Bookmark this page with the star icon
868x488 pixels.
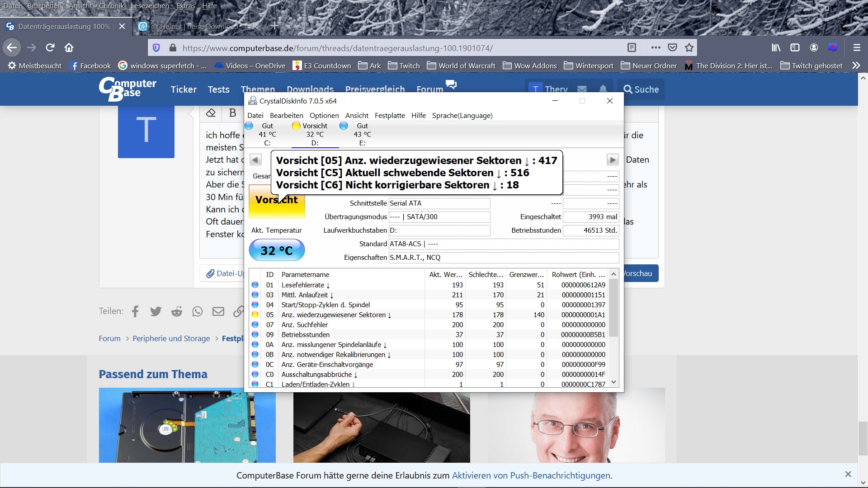coord(689,47)
